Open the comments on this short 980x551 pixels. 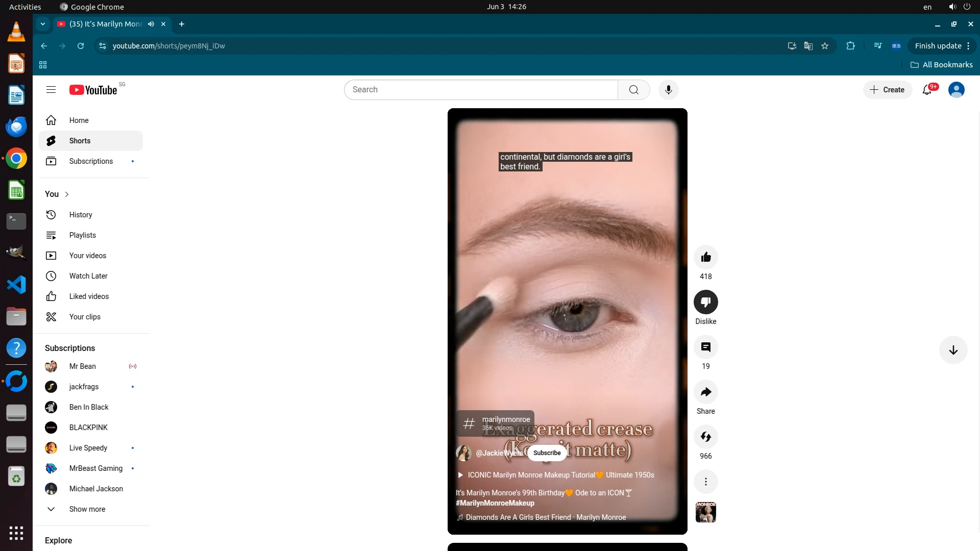[705, 347]
